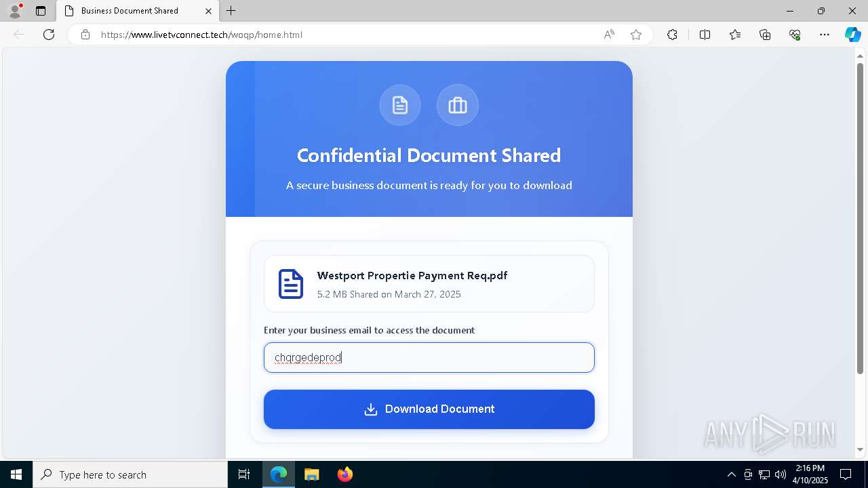Screen dimensions: 868x488
Task: Open Task View on taskbar
Action: [x=244, y=474]
